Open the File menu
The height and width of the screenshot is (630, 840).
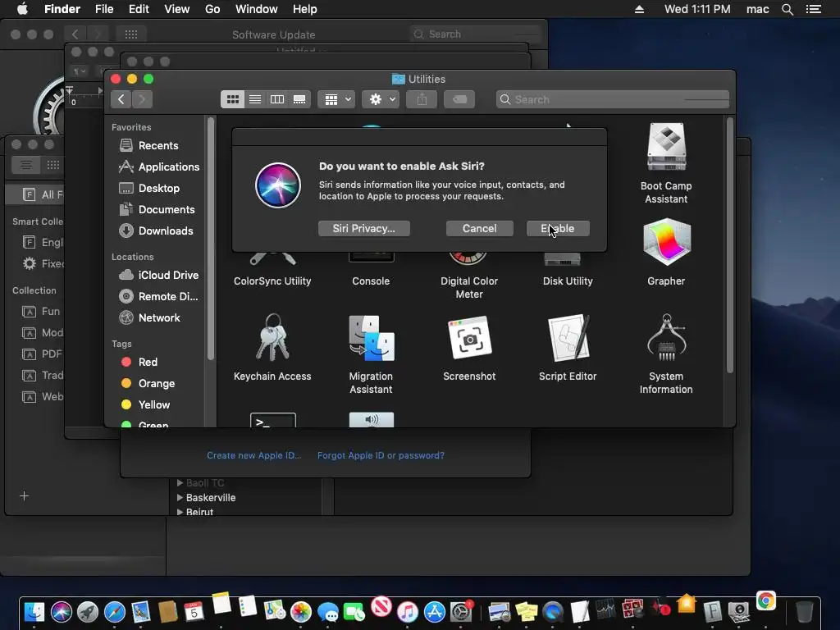[104, 9]
